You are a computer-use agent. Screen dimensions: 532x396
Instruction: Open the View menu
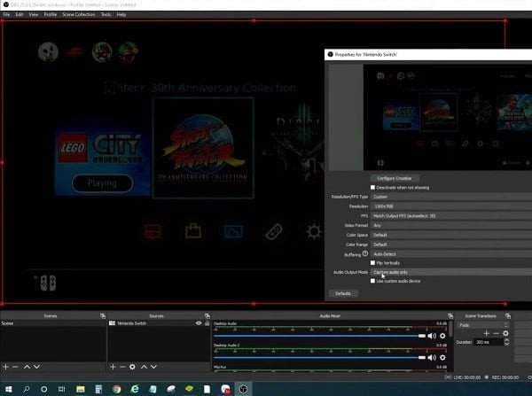tap(34, 14)
